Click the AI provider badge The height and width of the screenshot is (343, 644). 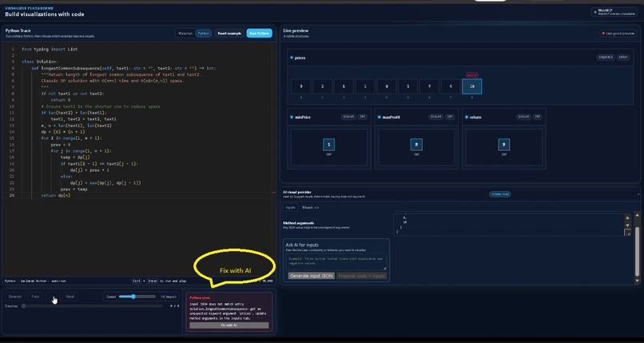[500, 194]
